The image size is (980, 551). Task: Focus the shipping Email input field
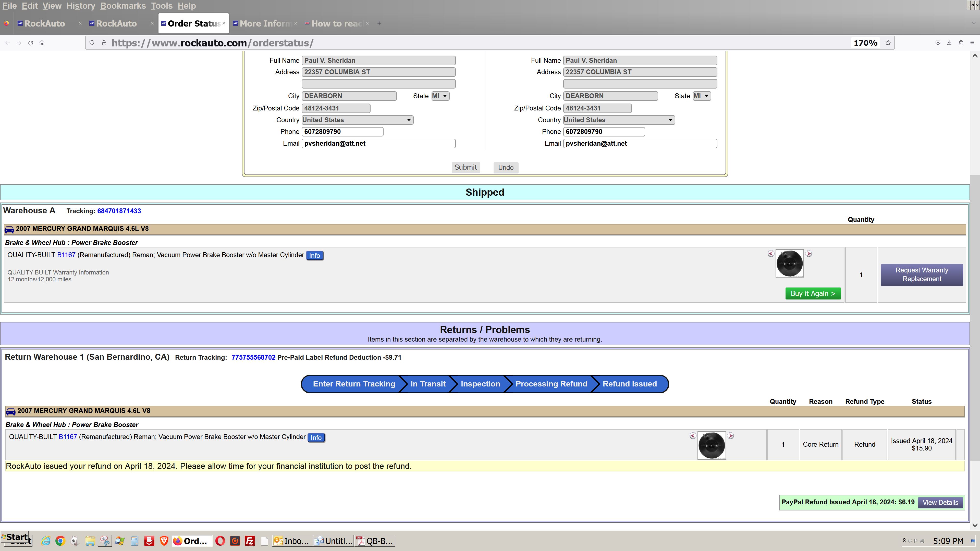pos(640,144)
